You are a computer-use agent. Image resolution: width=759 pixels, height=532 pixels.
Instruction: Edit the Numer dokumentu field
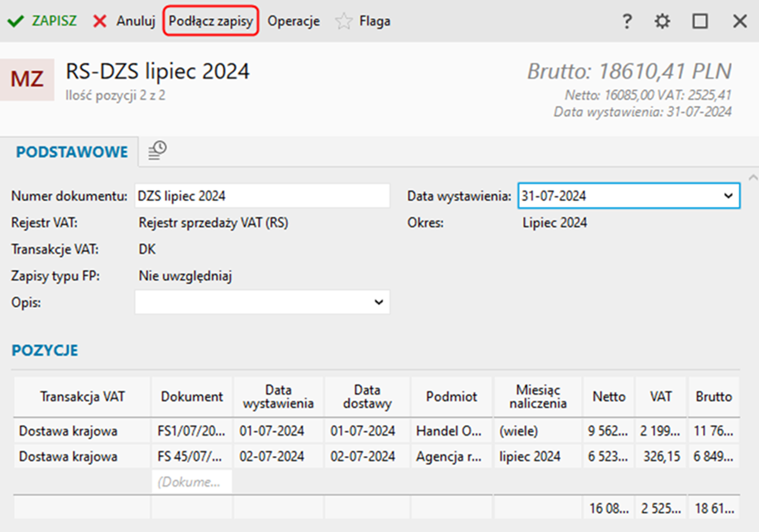(x=262, y=196)
